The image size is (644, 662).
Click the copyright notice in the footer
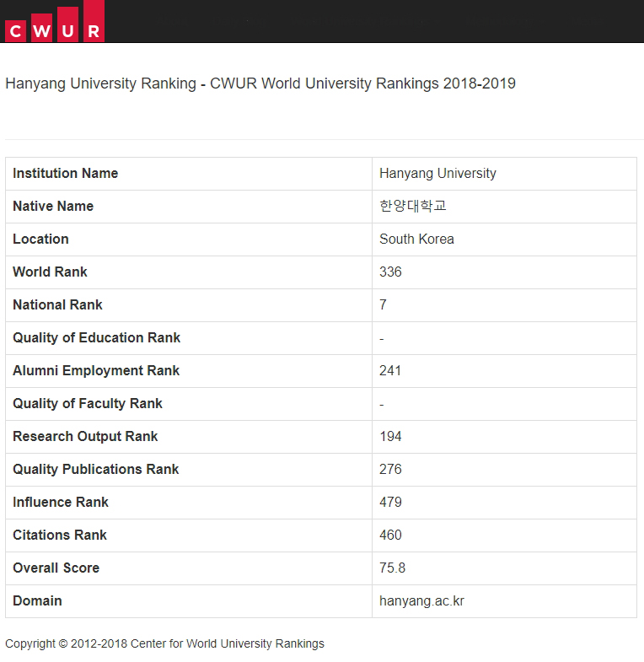pos(164,643)
